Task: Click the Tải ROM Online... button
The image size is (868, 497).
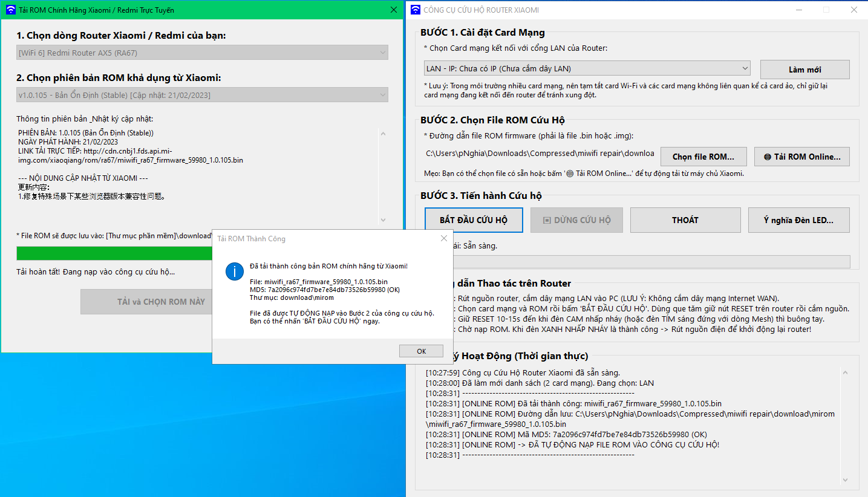Action: tap(802, 157)
